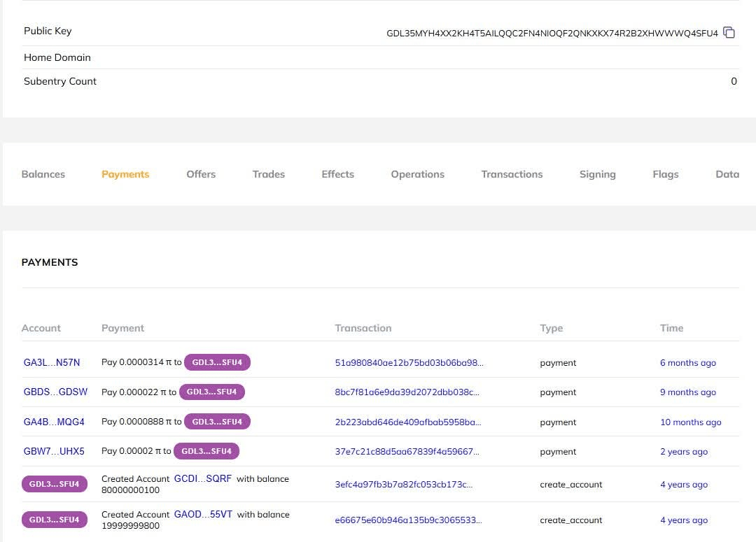Open account link GBDS...GDSW

click(x=55, y=392)
